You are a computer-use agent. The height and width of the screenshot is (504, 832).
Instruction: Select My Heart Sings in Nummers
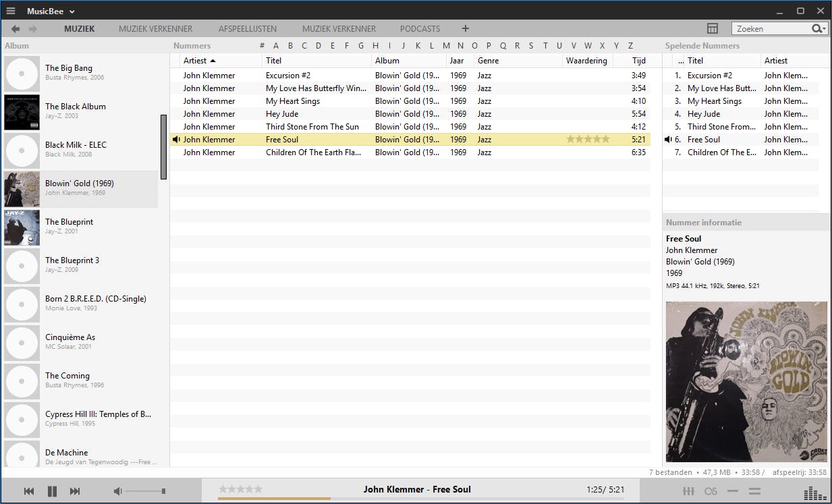pos(410,101)
